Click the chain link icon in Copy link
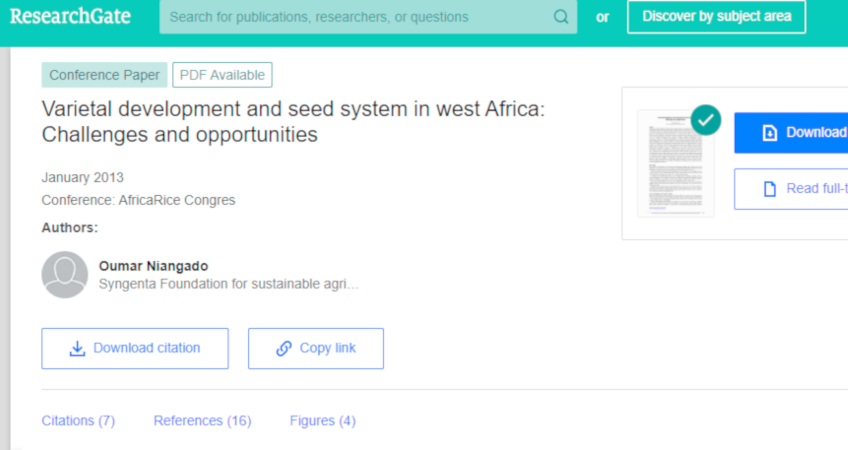Screen dimensions: 848x450 [x=284, y=348]
